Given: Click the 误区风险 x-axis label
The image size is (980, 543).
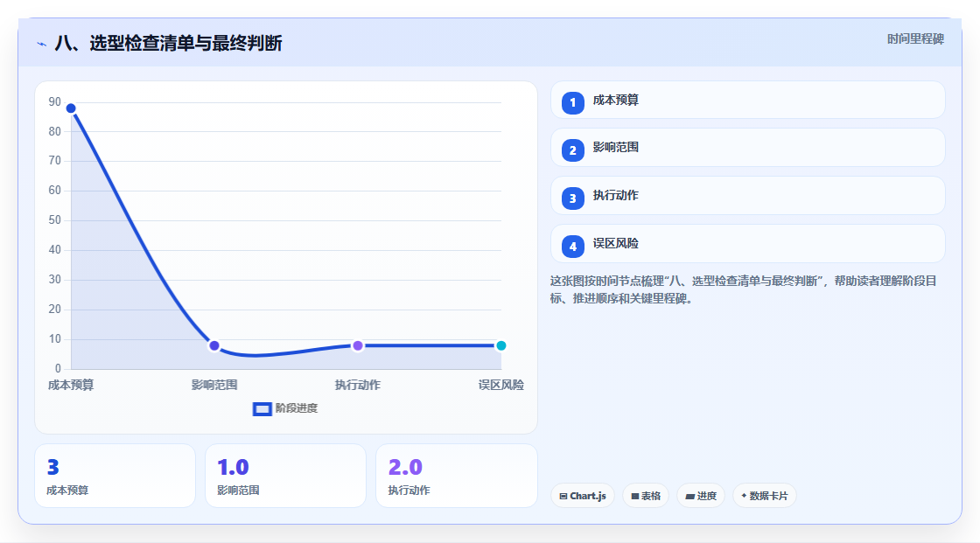Looking at the screenshot, I should (x=501, y=385).
